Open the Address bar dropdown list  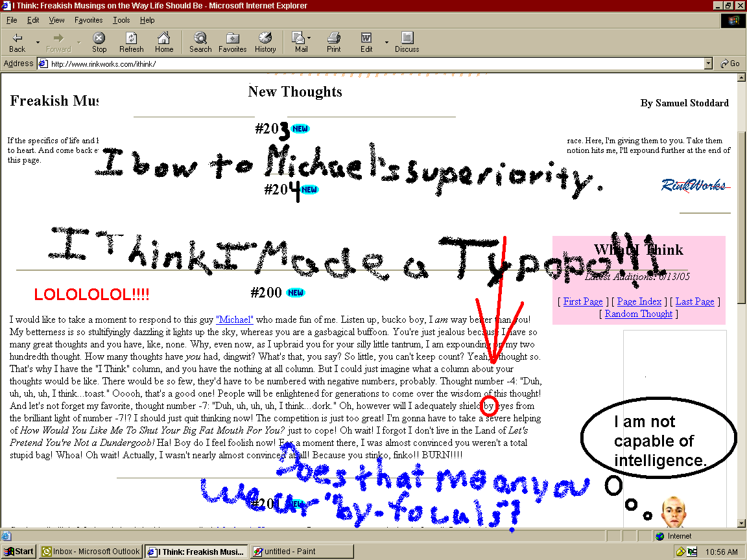tap(708, 64)
